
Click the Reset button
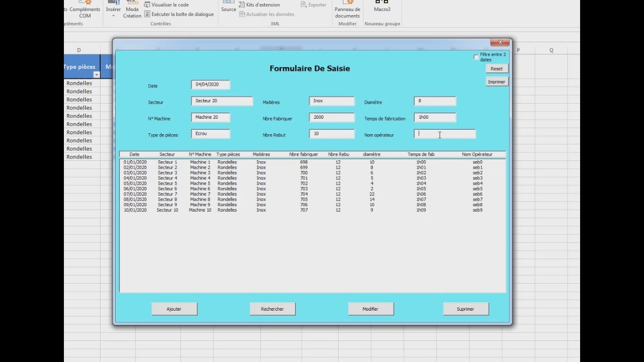[x=497, y=69]
